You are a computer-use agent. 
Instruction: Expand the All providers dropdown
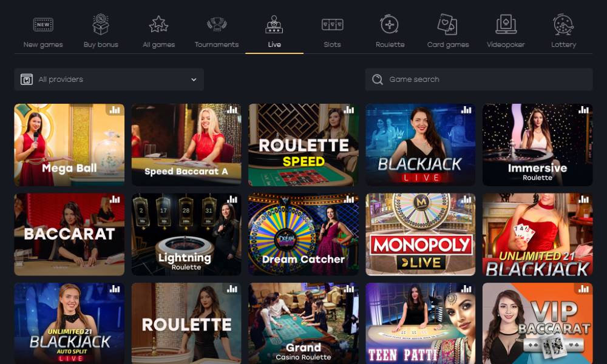click(x=109, y=79)
